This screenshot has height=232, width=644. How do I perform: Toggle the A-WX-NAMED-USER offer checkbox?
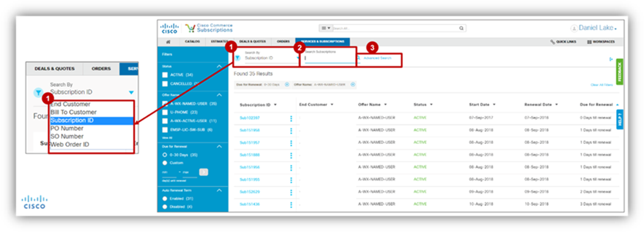(164, 104)
